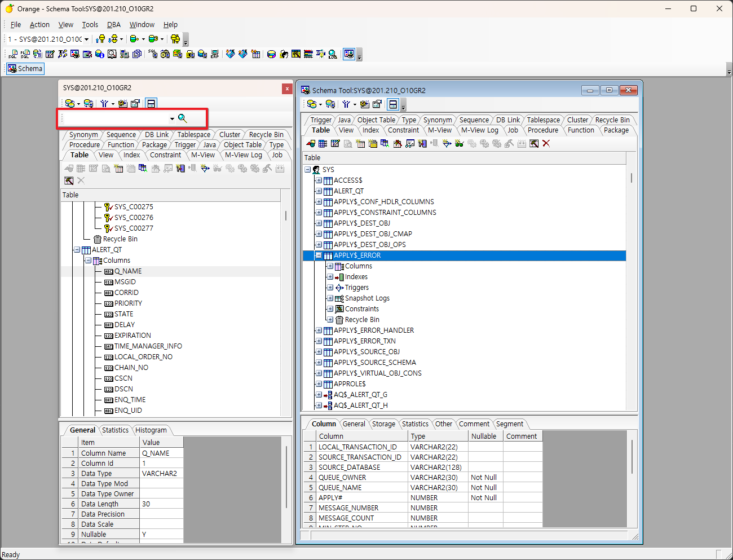Click the filter icon in right Schema Tool toolbar
The width and height of the screenshot is (733, 560).
point(346,104)
